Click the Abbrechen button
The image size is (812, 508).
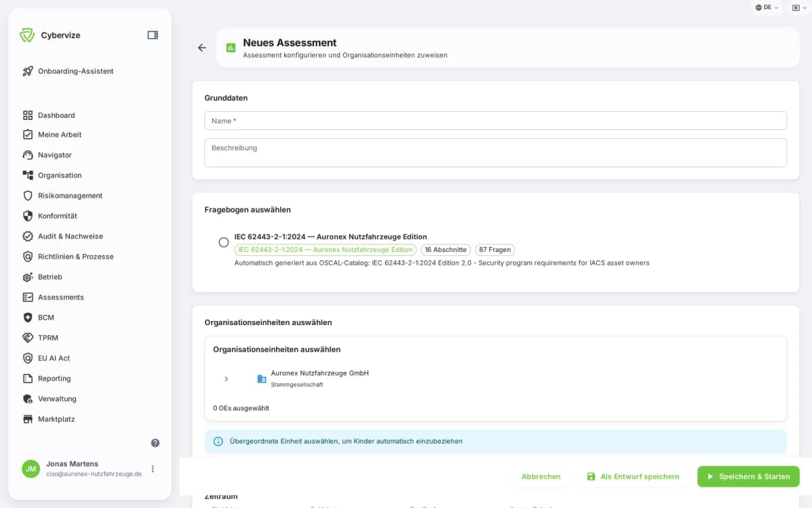(541, 476)
